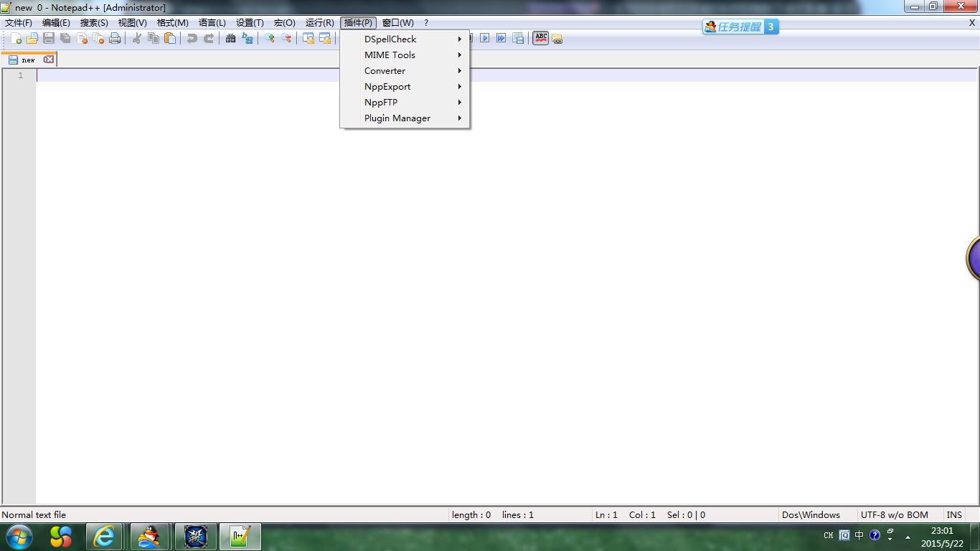The width and height of the screenshot is (980, 551).
Task: Open the 视图(V) menu
Action: coord(132,23)
